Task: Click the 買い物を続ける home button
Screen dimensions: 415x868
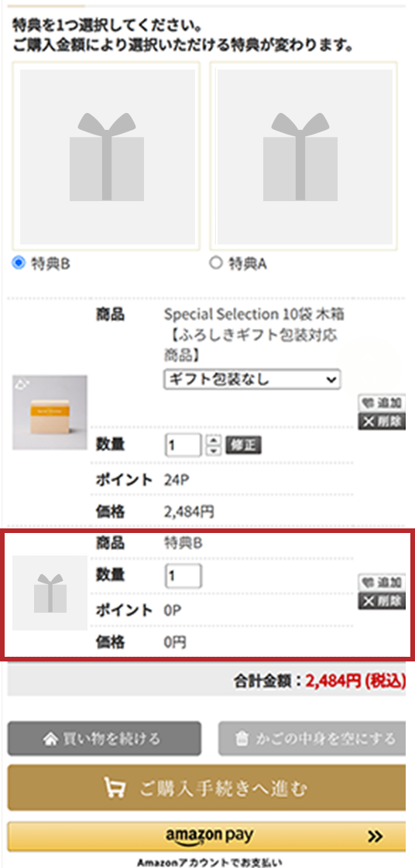Action: click(105, 739)
